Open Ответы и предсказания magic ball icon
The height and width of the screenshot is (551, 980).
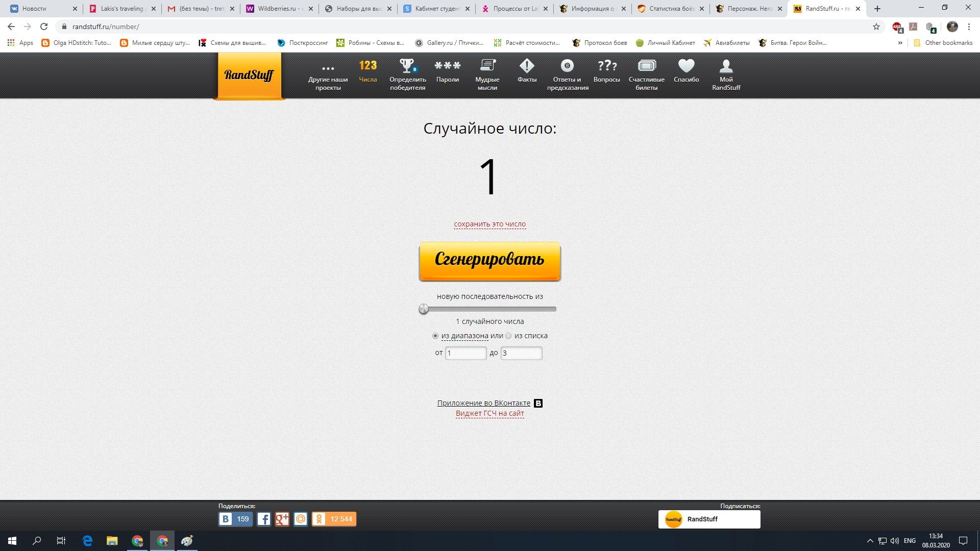567,66
